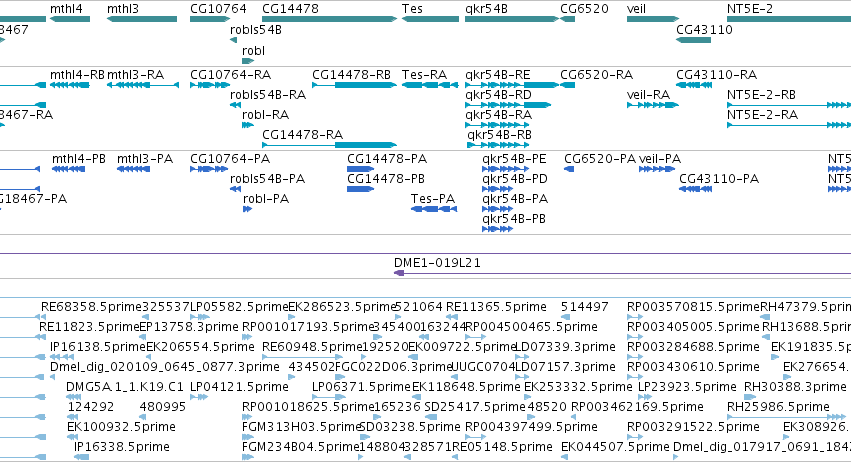Click the qkr54B gene glyph
The width and height of the screenshot is (851, 462).
coord(512,19)
